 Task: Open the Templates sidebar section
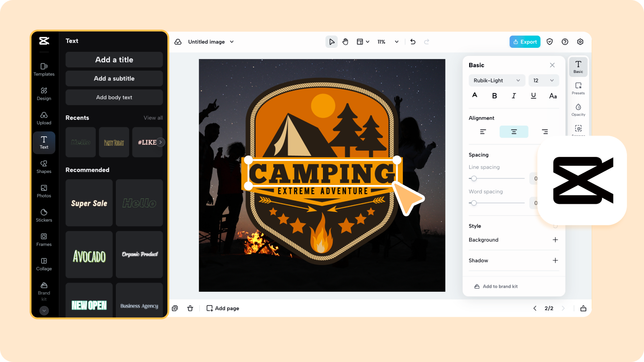(x=44, y=69)
